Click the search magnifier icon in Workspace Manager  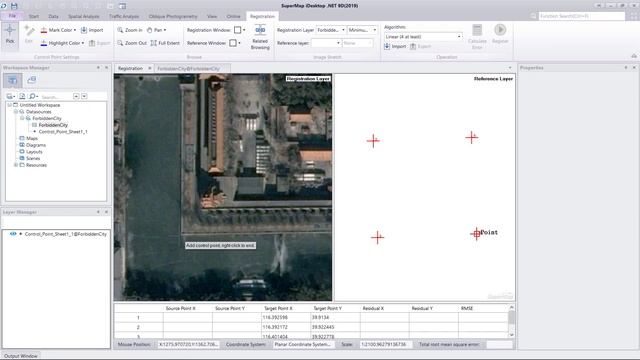[33, 96]
